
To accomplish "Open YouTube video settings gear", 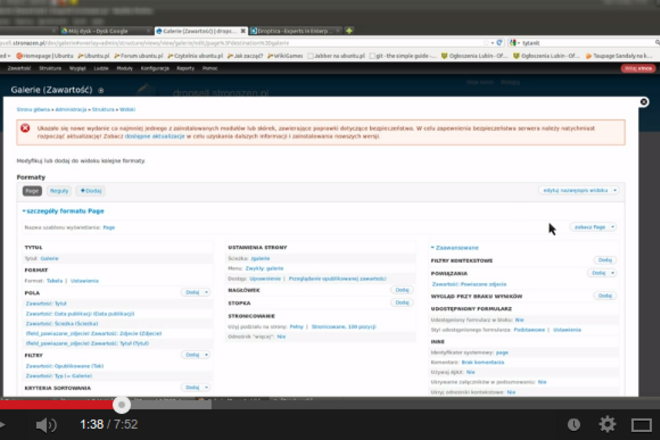I will point(606,424).
